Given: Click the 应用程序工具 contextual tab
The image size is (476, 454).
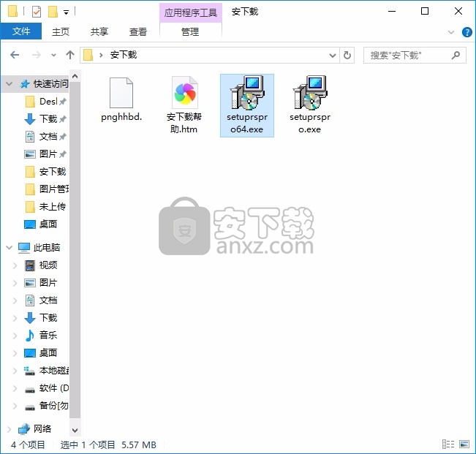Looking at the screenshot, I should [191, 12].
